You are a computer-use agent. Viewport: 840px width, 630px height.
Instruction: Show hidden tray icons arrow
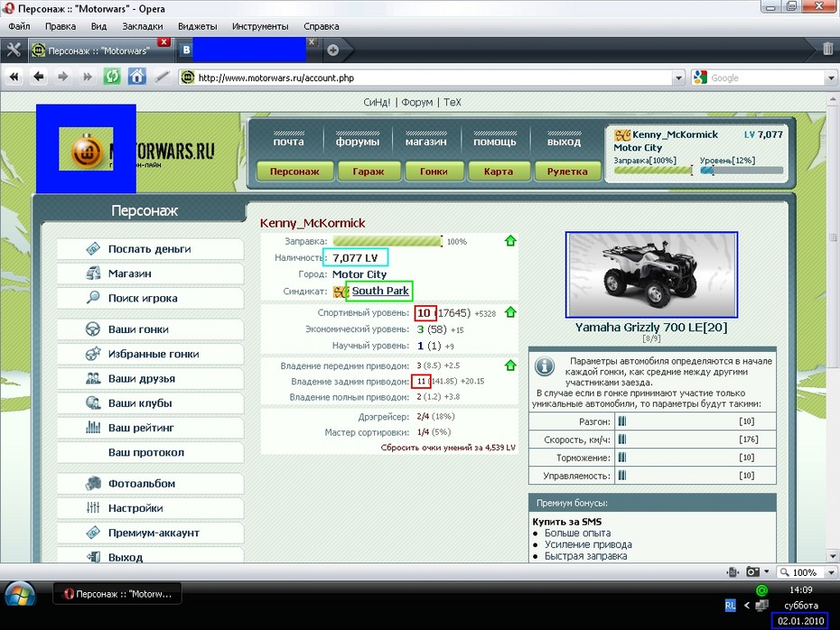coord(746,606)
